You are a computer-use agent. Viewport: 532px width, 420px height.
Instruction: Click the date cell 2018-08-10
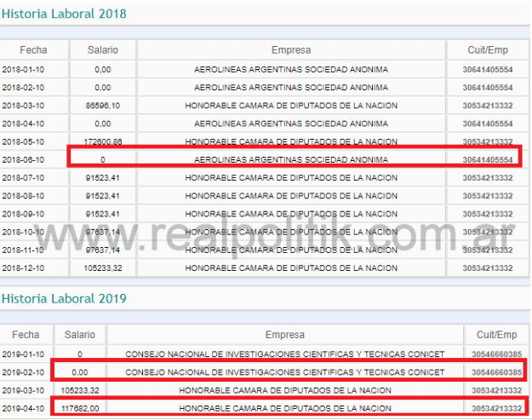pos(23,196)
